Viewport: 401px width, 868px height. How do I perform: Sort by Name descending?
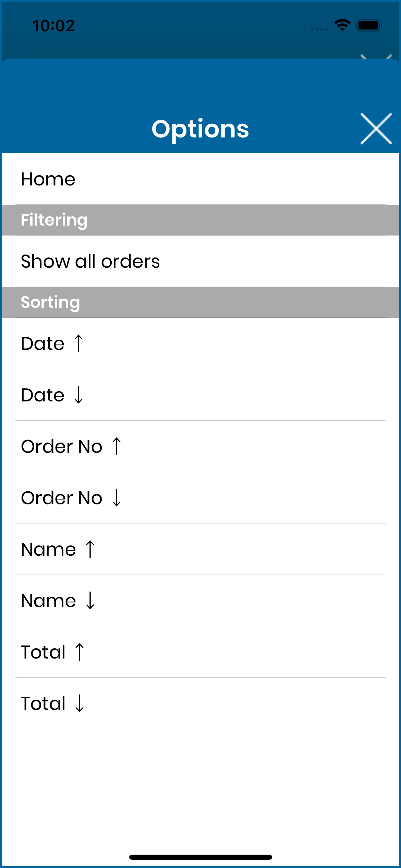(x=200, y=601)
